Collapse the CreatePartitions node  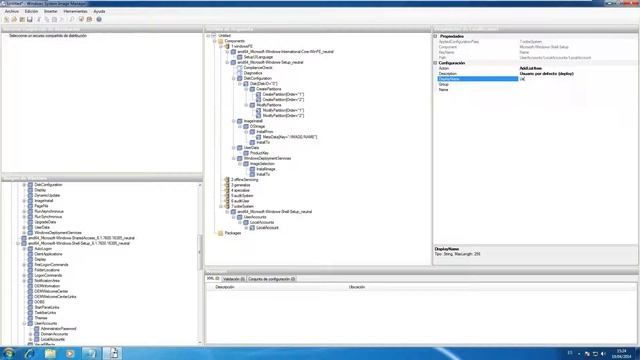click(x=247, y=89)
